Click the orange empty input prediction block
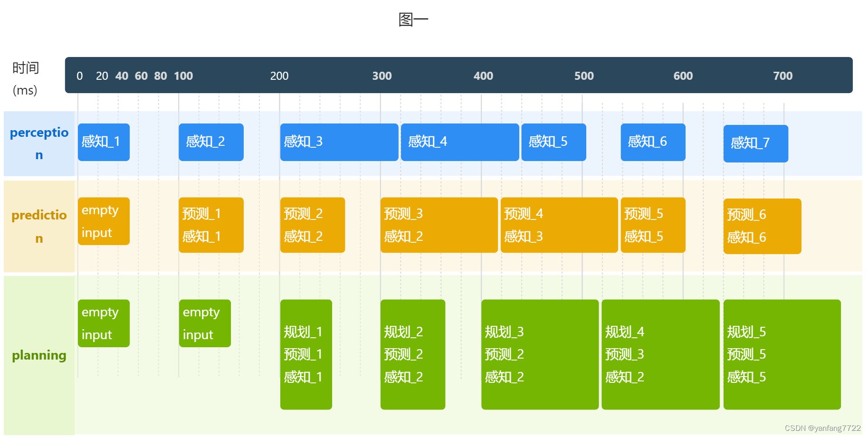 tap(104, 221)
